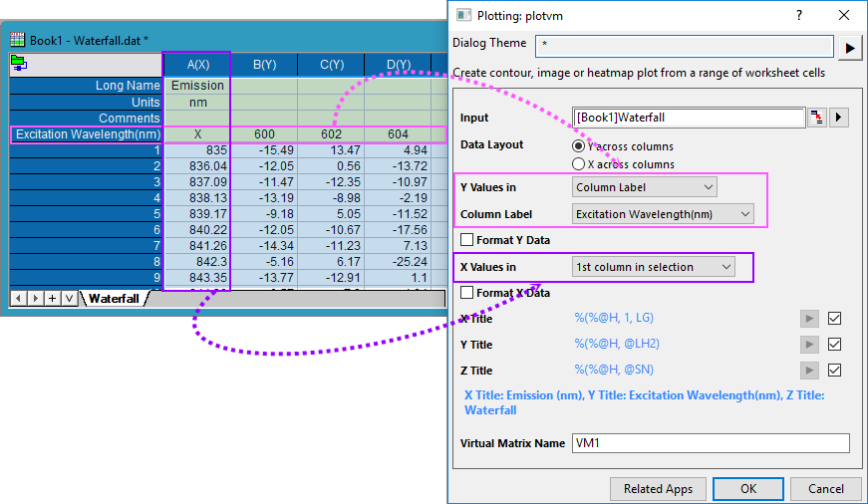Screen dimensions: 868x504
Task: Open the X Values in dropdown
Action: coord(653,267)
